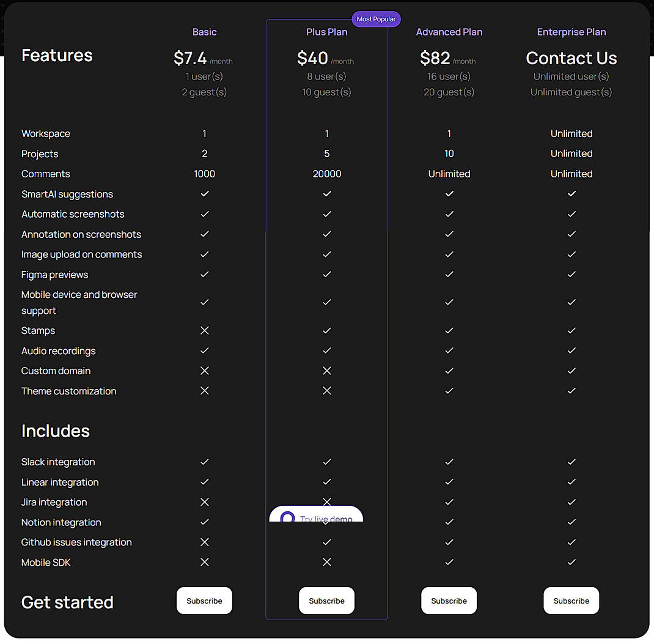Click the Advanced Plan's Comments Unlimited value

(x=449, y=174)
